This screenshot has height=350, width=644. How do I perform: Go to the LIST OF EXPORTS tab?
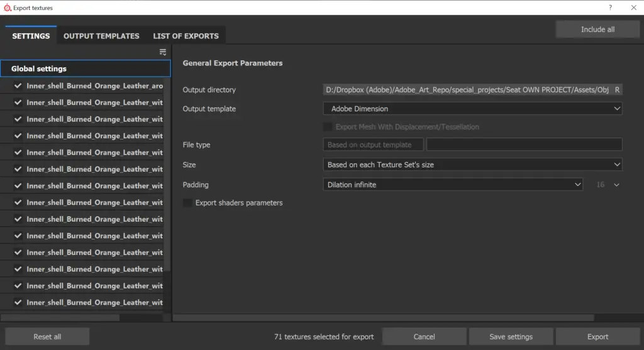186,36
